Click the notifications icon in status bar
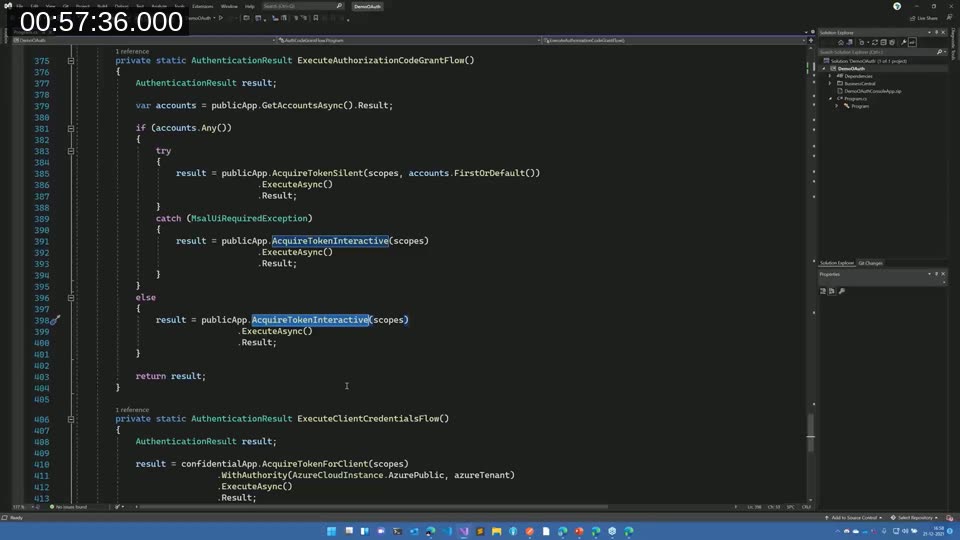Viewport: 960px width, 540px height. click(x=950, y=518)
